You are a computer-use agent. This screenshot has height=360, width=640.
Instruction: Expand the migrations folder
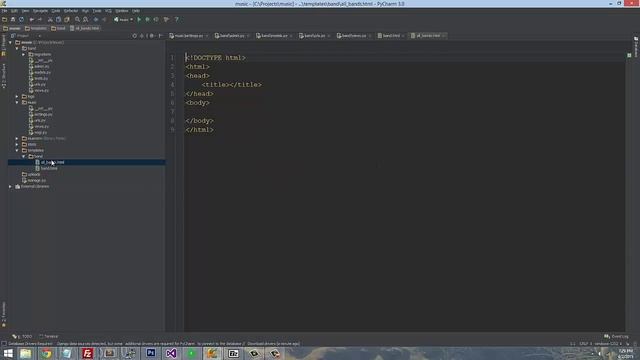[24, 54]
